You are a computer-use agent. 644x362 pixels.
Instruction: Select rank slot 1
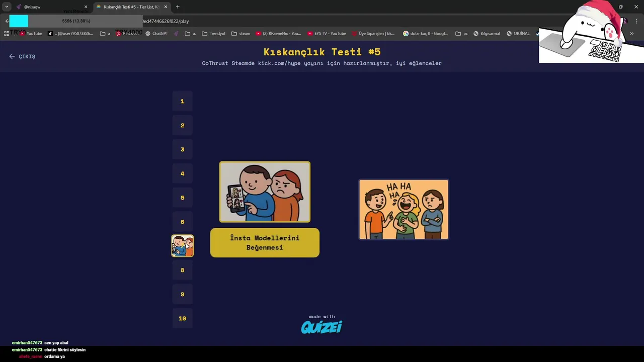183,101
